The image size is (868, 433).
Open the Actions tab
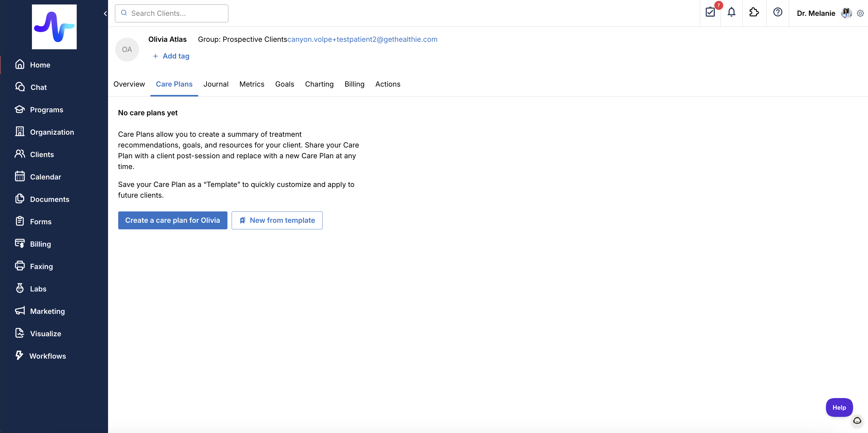click(388, 84)
